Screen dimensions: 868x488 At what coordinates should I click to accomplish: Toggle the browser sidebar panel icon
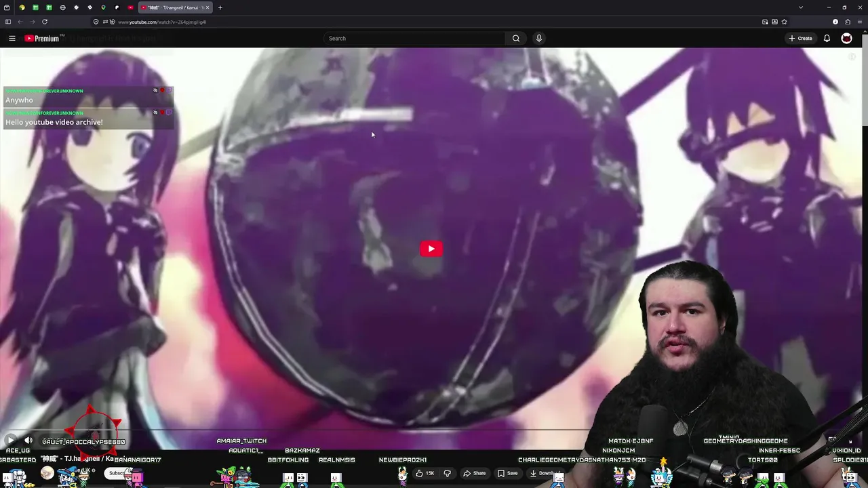[8, 22]
